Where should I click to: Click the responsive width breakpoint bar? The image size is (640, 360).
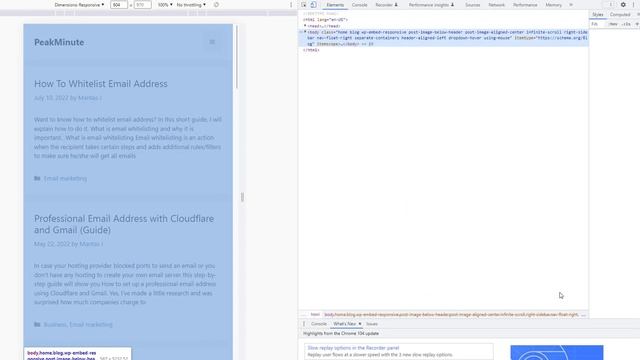(x=149, y=13)
